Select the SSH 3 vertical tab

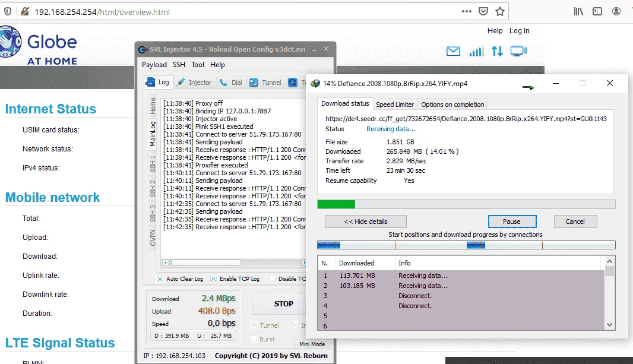153,213
